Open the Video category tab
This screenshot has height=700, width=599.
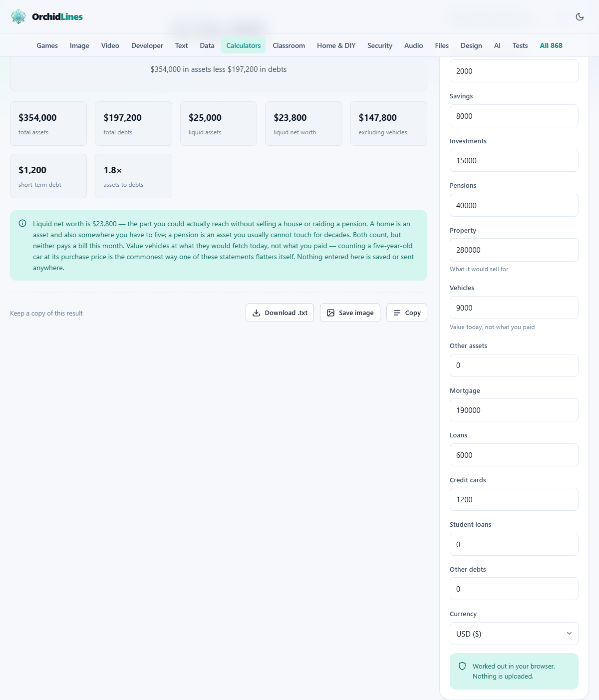[110, 45]
